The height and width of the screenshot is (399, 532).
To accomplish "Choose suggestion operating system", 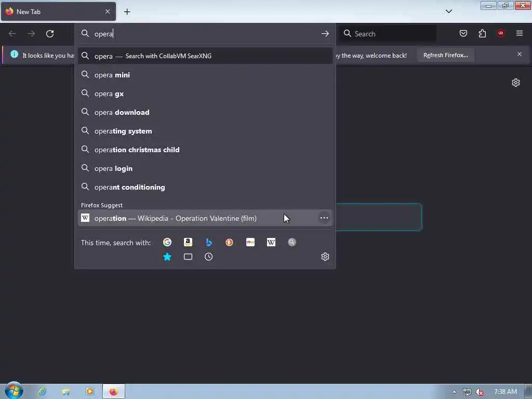I will point(205,130).
